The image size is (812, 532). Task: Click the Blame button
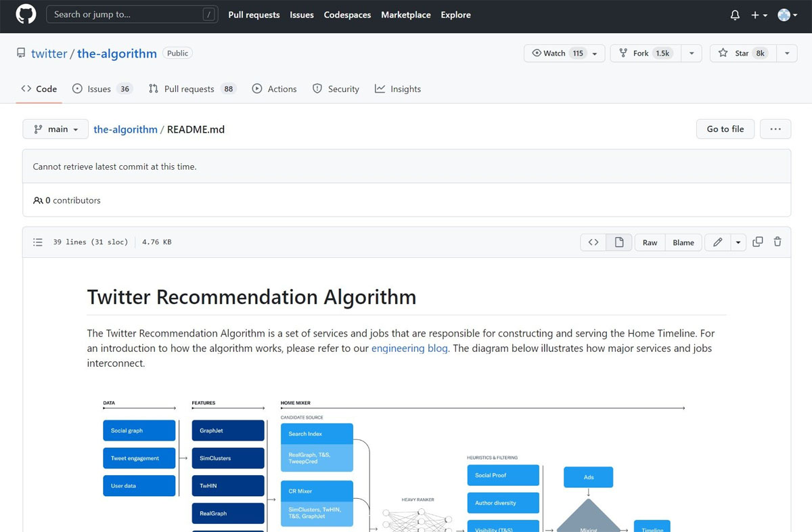coord(683,242)
